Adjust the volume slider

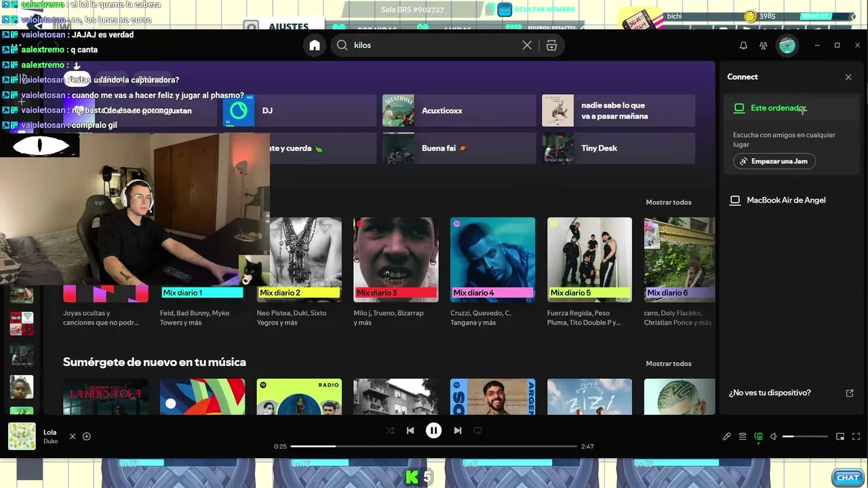pyautogui.click(x=805, y=437)
